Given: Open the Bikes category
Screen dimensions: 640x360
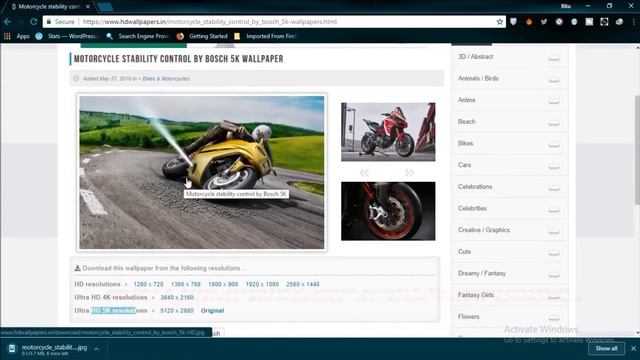Looking at the screenshot, I should 465,143.
